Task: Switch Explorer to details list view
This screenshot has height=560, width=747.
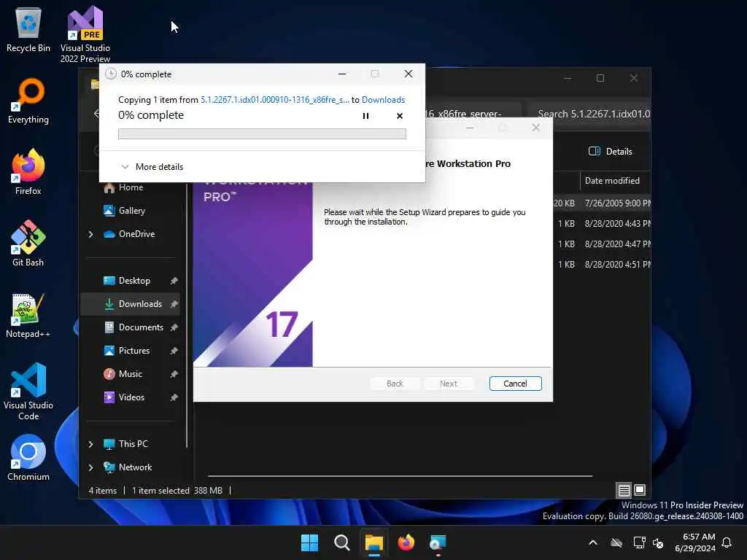Action: click(x=624, y=490)
